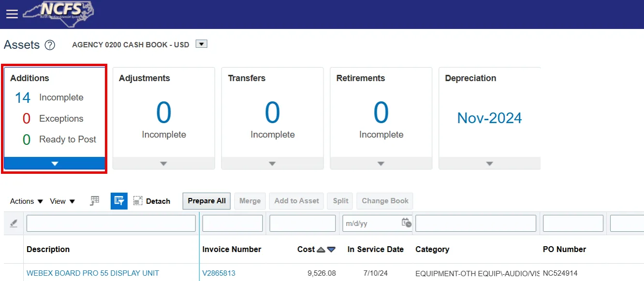This screenshot has height=281, width=644.
Task: Select the 9,526.08 cost cell
Action: click(322, 273)
